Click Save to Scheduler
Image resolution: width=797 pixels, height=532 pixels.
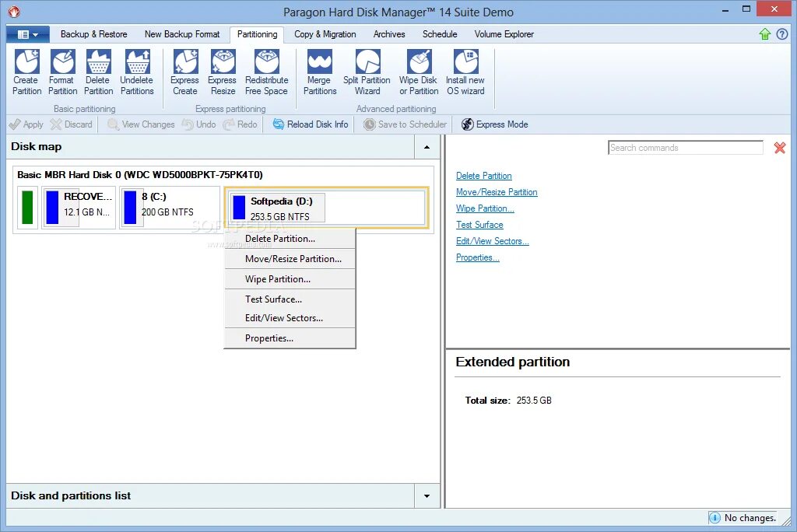pos(405,124)
